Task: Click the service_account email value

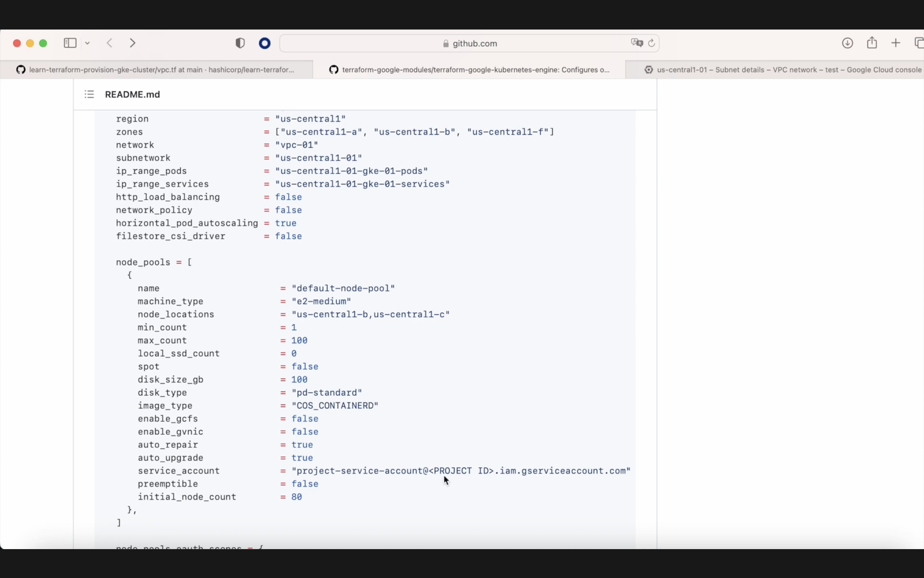Action: tap(461, 471)
